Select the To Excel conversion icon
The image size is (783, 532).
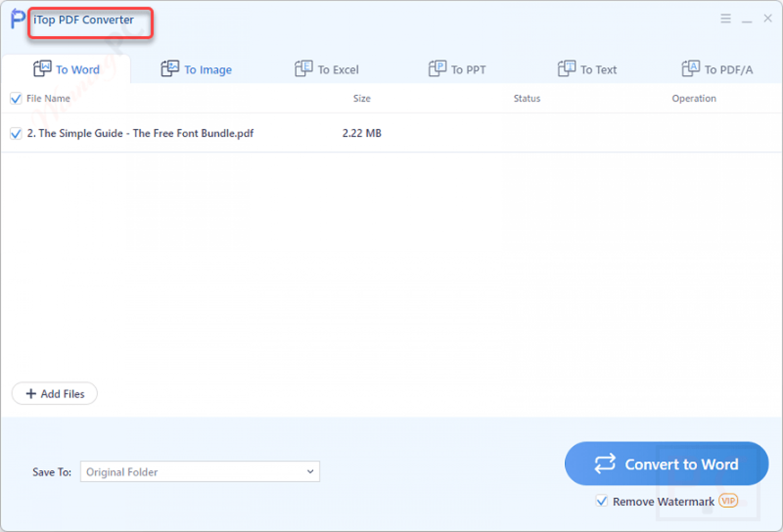coord(303,68)
